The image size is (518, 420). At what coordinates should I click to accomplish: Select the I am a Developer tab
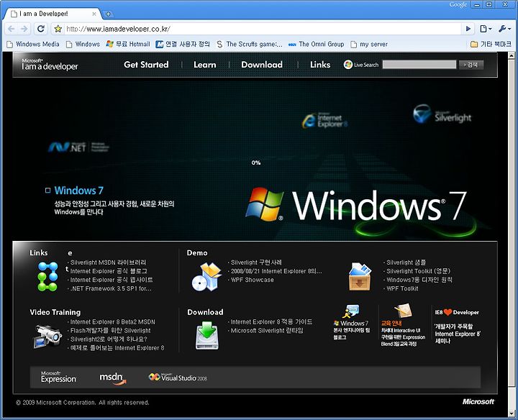point(51,14)
